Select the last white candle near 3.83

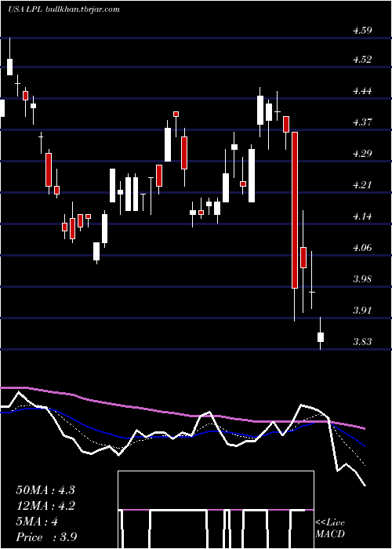tap(320, 337)
